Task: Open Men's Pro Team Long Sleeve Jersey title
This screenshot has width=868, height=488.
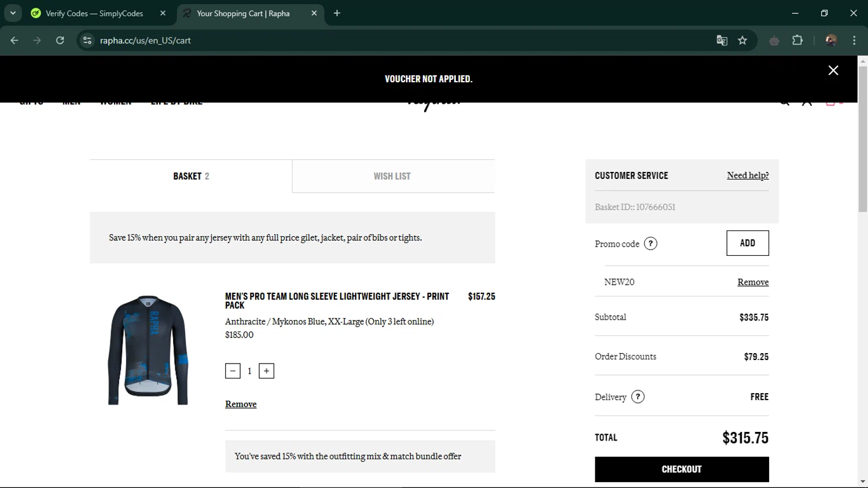Action: [337, 300]
